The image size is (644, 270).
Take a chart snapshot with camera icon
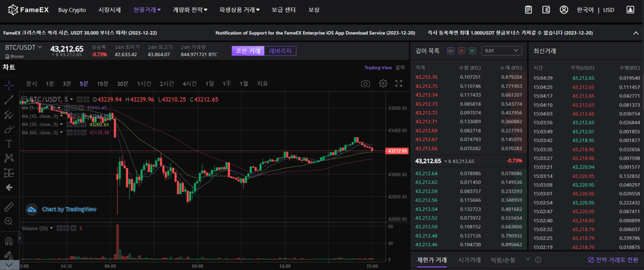(x=365, y=84)
